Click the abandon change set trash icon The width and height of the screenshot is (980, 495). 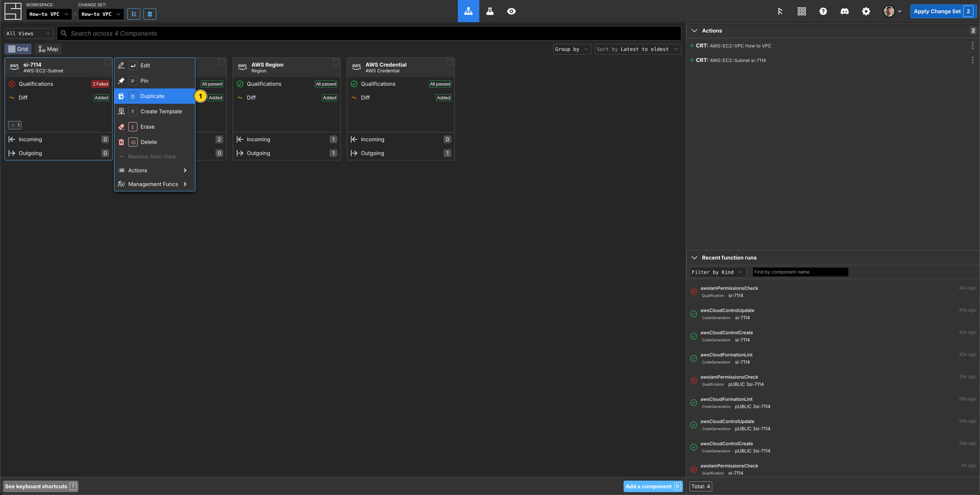tap(150, 14)
